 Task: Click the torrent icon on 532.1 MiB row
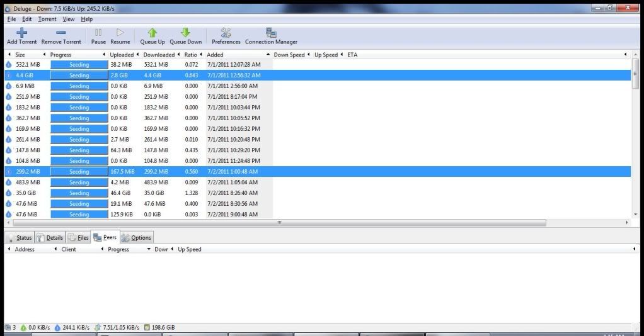9,64
